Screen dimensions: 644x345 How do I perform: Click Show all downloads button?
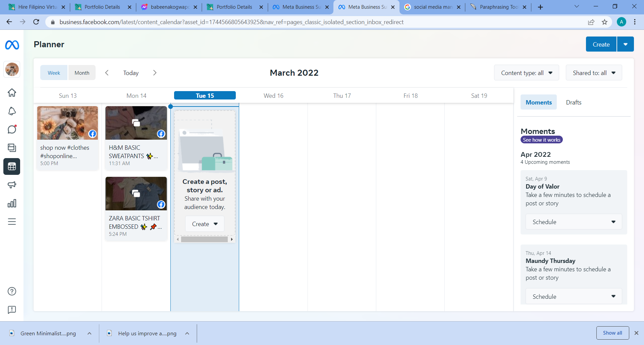(x=612, y=333)
